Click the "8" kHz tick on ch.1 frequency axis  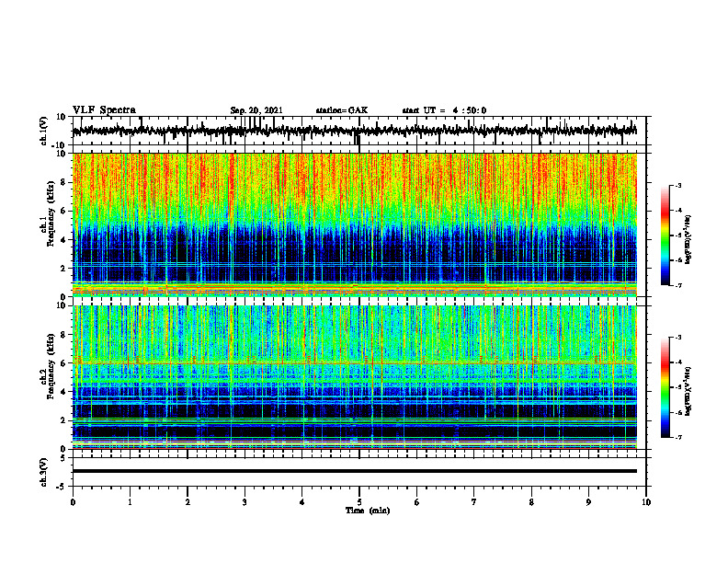[63, 182]
